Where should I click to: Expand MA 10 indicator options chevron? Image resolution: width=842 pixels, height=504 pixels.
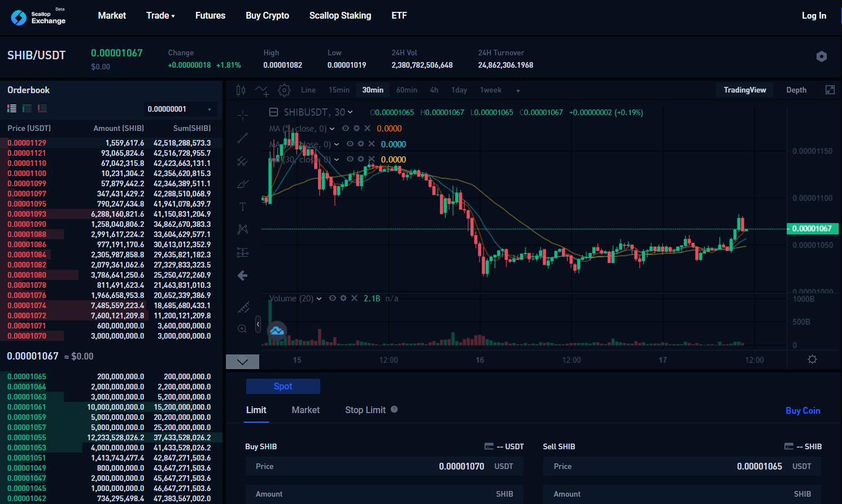pyautogui.click(x=337, y=144)
